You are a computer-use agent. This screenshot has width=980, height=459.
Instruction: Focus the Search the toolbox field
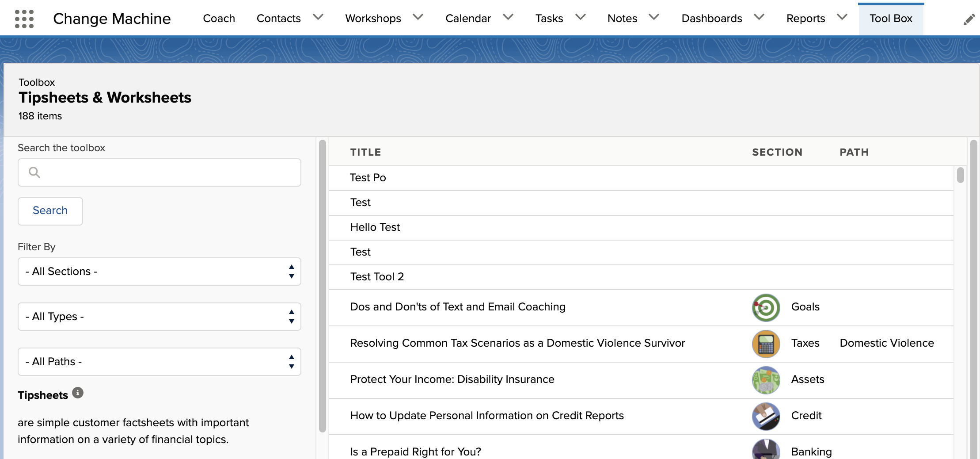point(160,172)
